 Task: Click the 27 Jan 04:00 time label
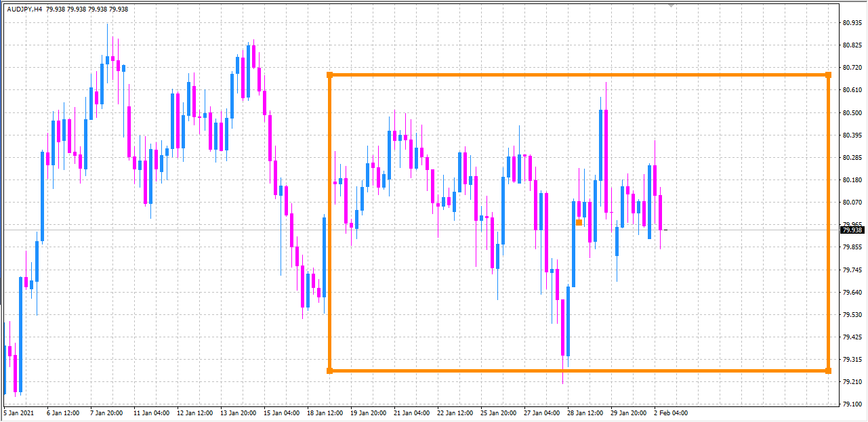(x=541, y=413)
